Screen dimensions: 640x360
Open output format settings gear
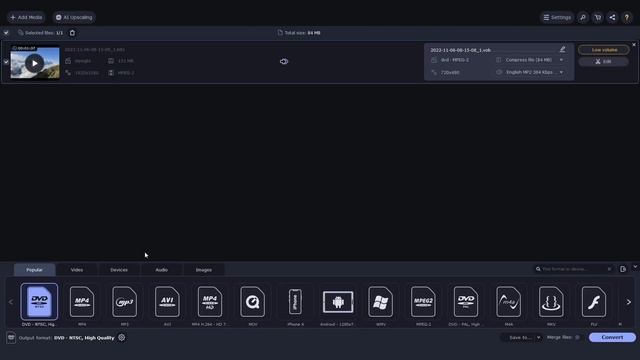tap(122, 338)
